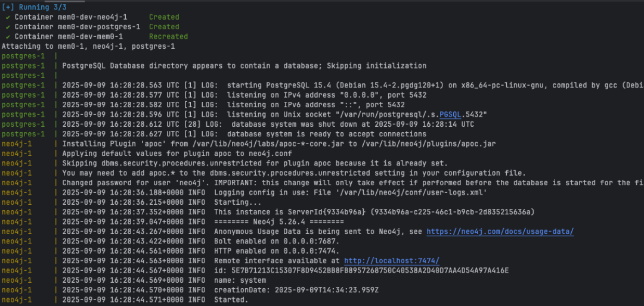Click the 'Attaching to mem0-1, neo4j-1, postgres-1' line
The height and width of the screenshot is (306, 644).
(88, 46)
